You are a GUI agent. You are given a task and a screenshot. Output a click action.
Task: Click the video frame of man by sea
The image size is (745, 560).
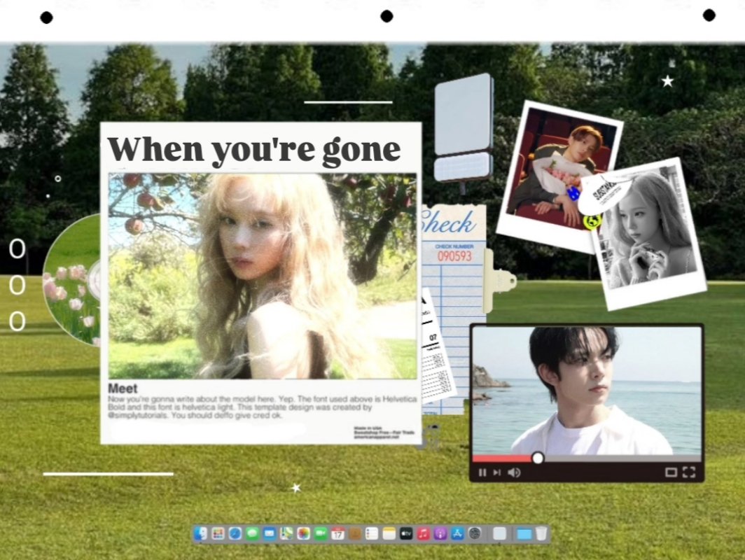point(587,391)
